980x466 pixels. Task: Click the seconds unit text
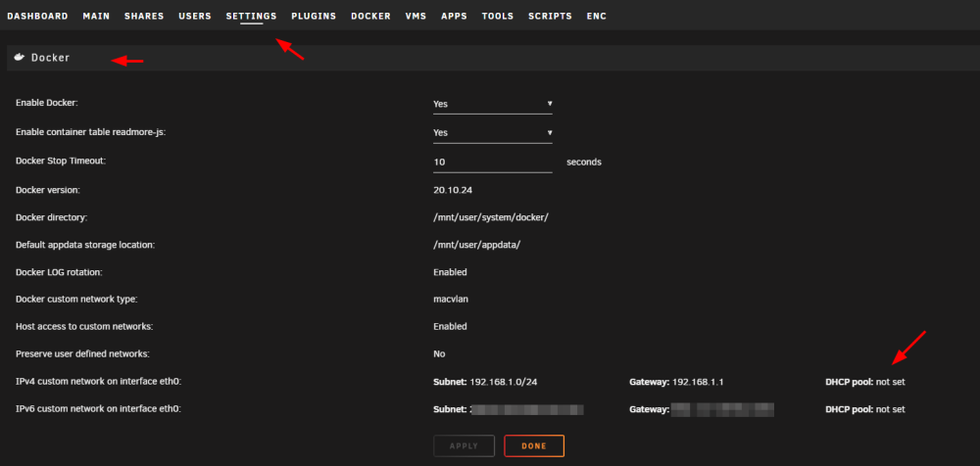(x=584, y=162)
